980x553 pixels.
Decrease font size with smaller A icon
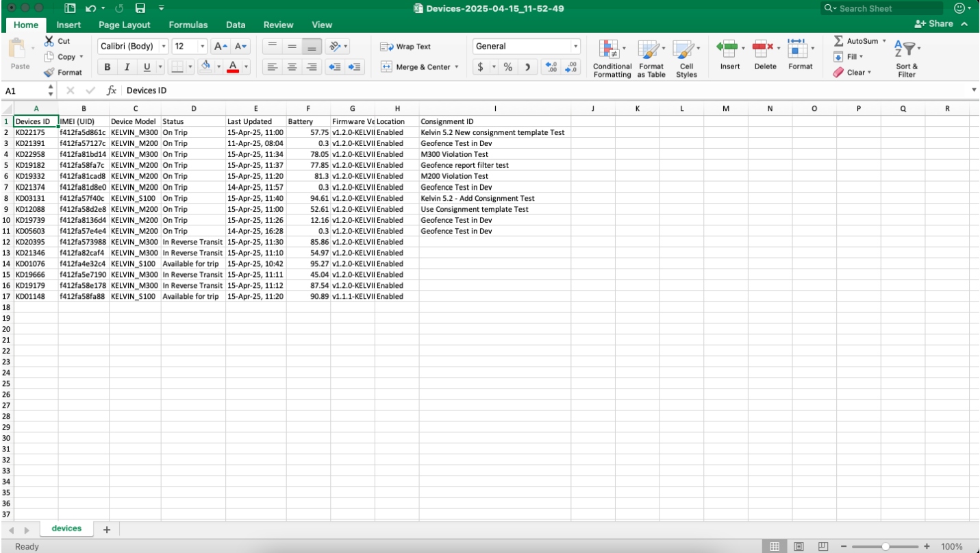coord(240,47)
